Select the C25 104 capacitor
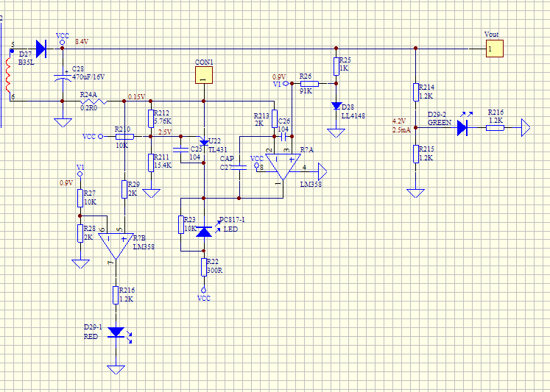 [186, 152]
